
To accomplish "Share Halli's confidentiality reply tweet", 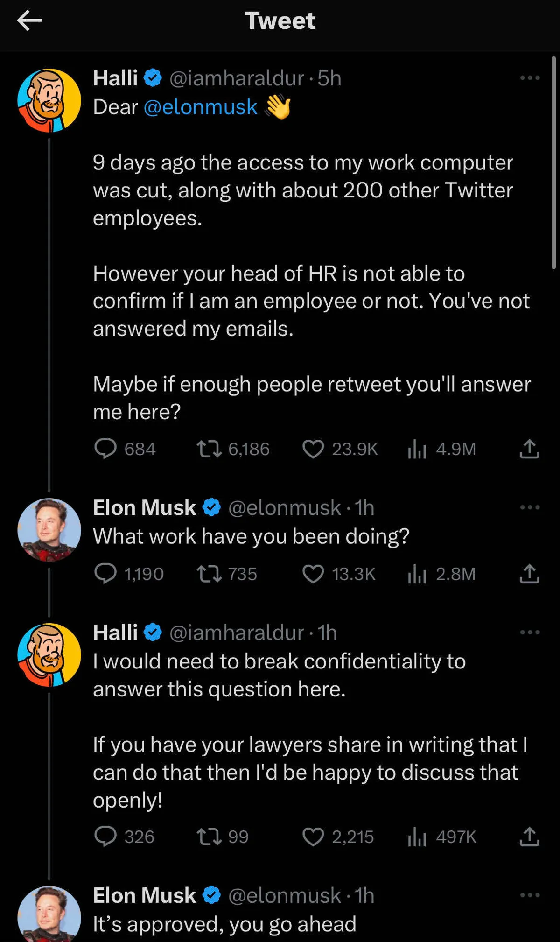I will [x=529, y=837].
